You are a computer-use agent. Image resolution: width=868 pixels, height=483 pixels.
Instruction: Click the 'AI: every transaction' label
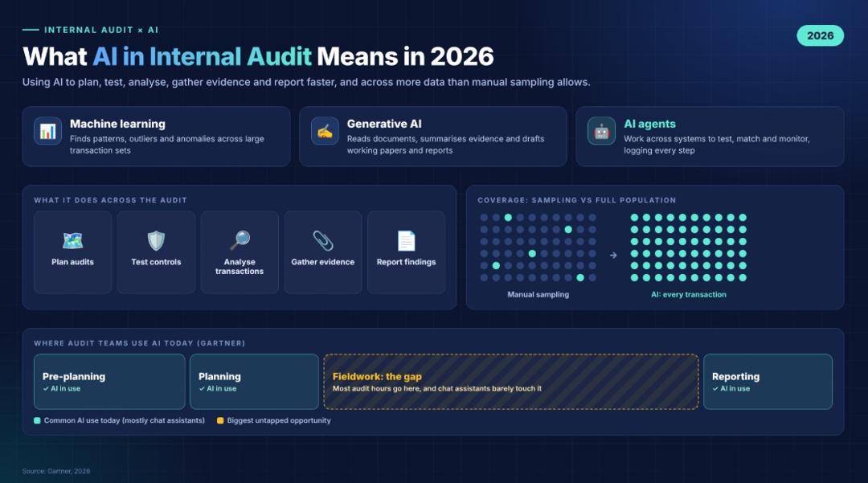pos(689,294)
